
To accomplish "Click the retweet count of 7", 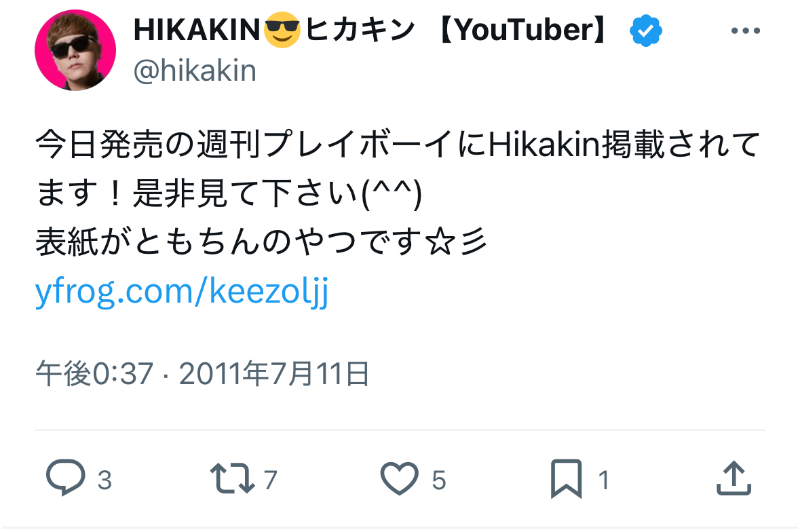I will 270,481.
